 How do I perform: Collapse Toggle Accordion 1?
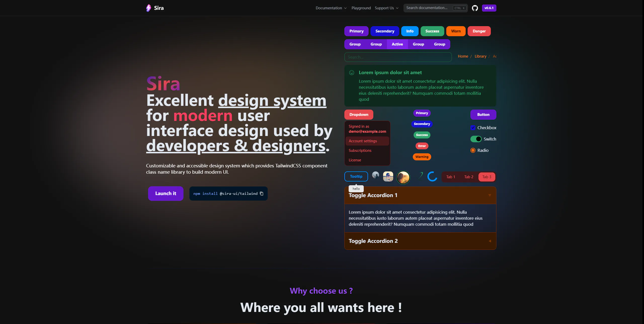tap(420, 195)
